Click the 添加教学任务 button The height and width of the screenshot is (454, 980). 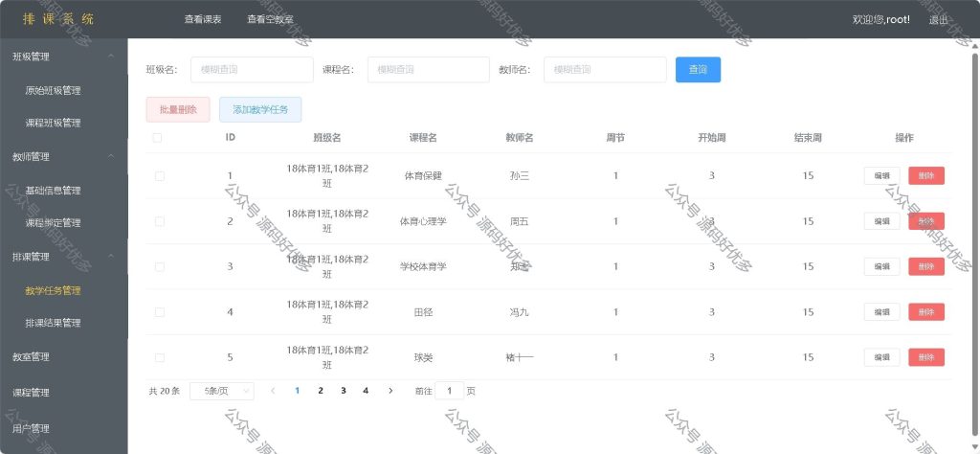260,109
